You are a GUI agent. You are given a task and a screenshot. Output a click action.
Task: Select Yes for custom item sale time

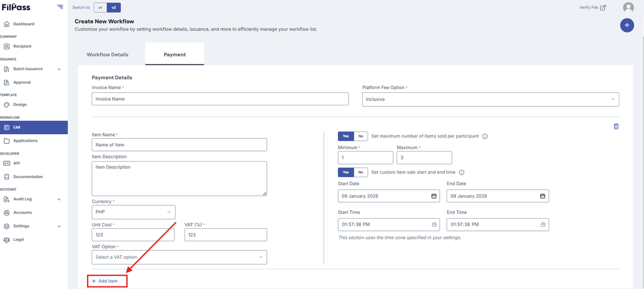(x=346, y=172)
